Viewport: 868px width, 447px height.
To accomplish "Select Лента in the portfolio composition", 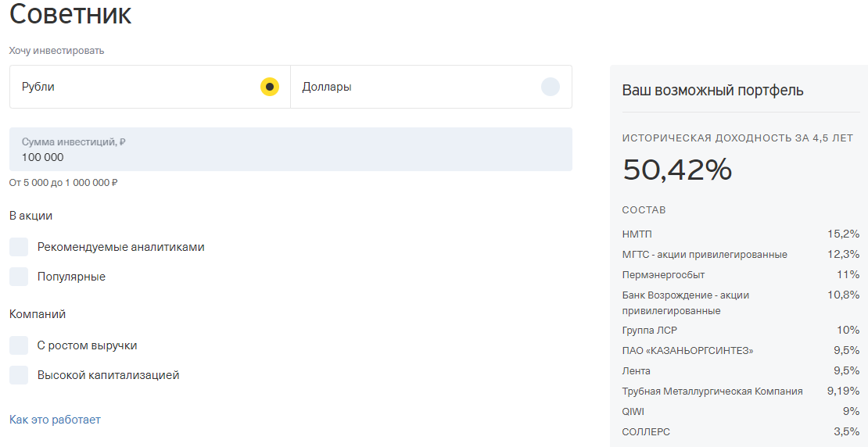I will click(x=636, y=370).
